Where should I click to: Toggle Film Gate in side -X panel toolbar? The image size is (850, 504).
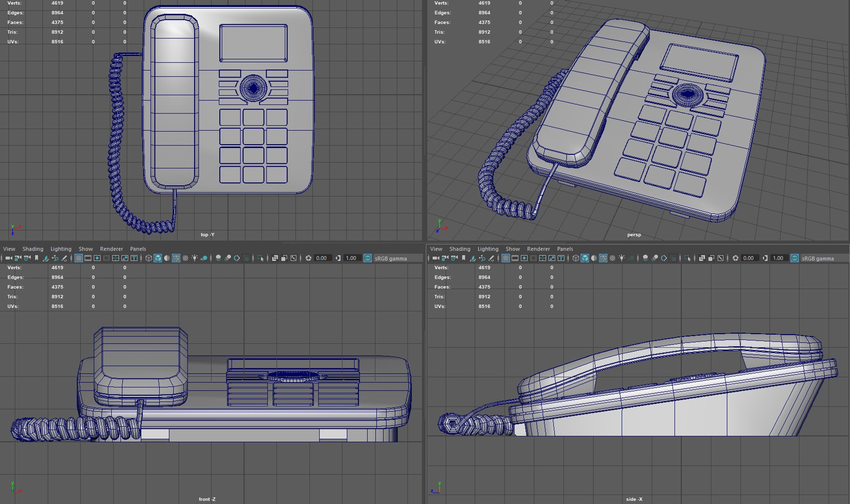pyautogui.click(x=515, y=258)
